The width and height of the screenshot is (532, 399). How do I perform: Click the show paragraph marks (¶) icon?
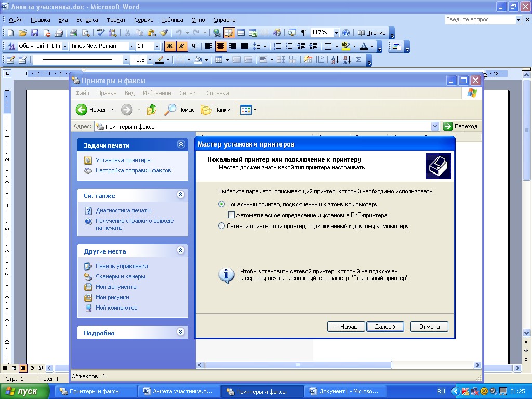[304, 33]
